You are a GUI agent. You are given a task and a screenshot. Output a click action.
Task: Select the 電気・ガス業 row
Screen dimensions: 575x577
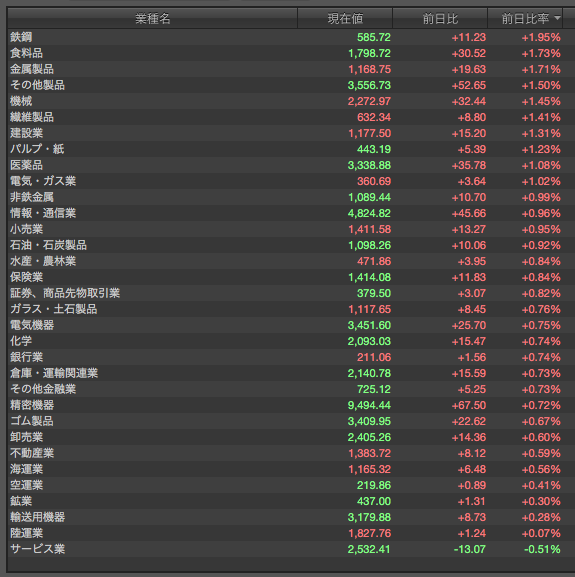[x=291, y=181]
